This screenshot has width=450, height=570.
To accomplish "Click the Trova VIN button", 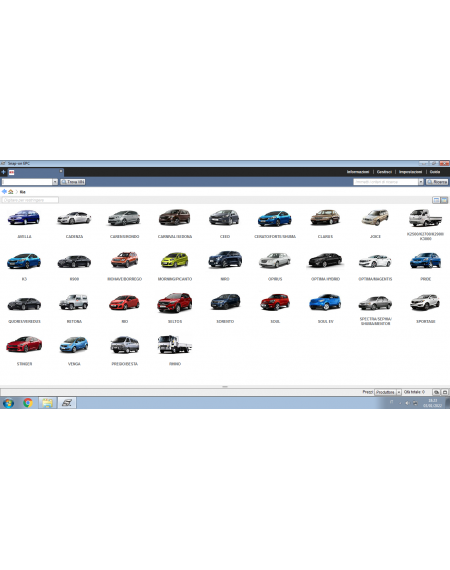I will (x=73, y=182).
